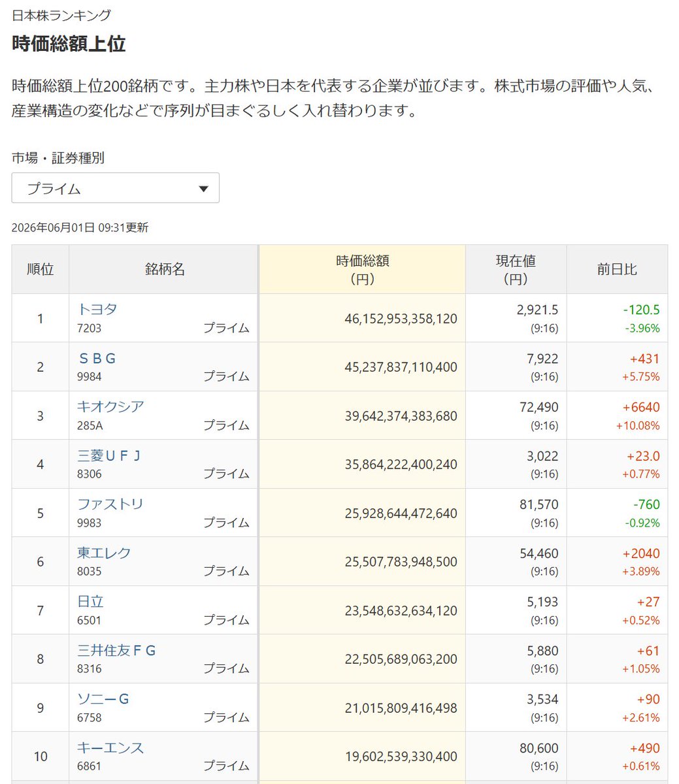Open the 東エレク stock link

[104, 553]
